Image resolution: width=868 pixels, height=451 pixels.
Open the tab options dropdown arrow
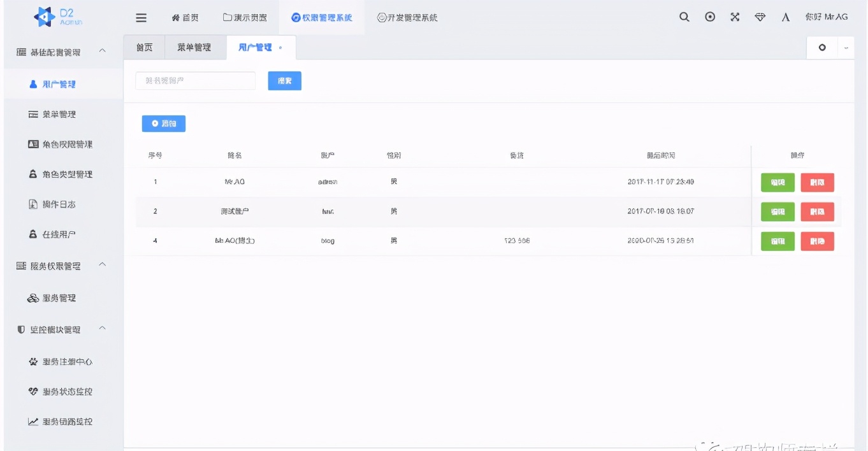click(x=845, y=47)
